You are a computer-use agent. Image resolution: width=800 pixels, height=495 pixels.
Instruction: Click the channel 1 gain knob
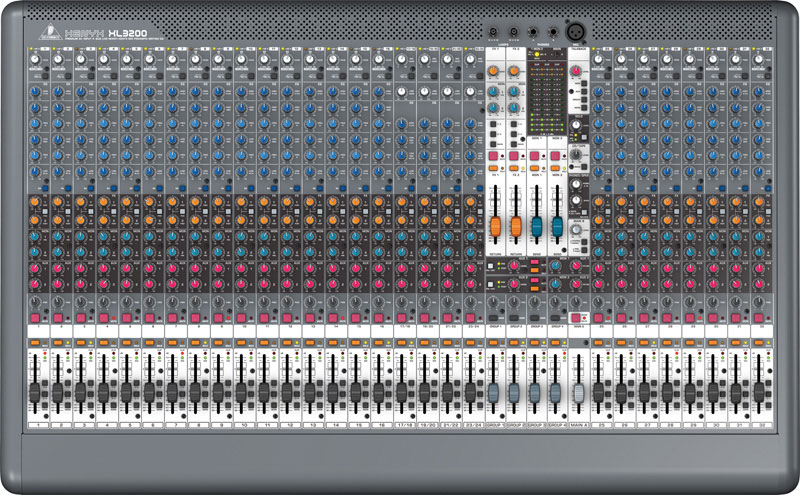click(x=37, y=61)
